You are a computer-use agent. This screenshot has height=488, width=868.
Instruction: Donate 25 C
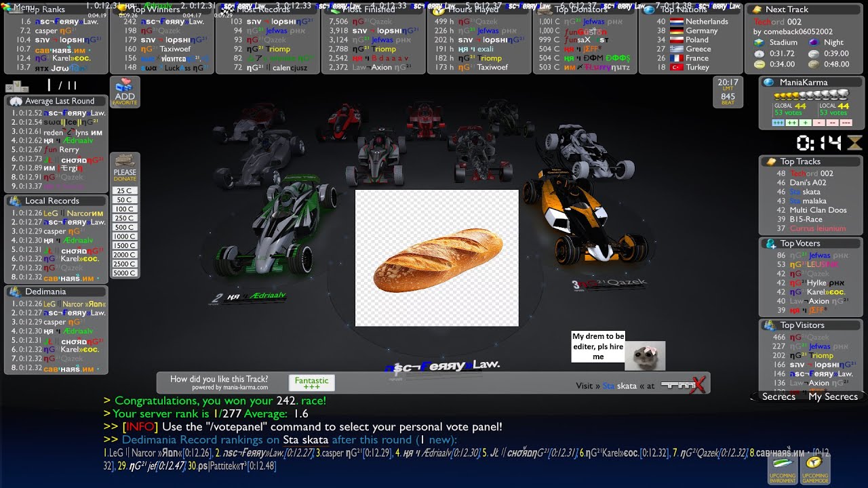tap(125, 191)
